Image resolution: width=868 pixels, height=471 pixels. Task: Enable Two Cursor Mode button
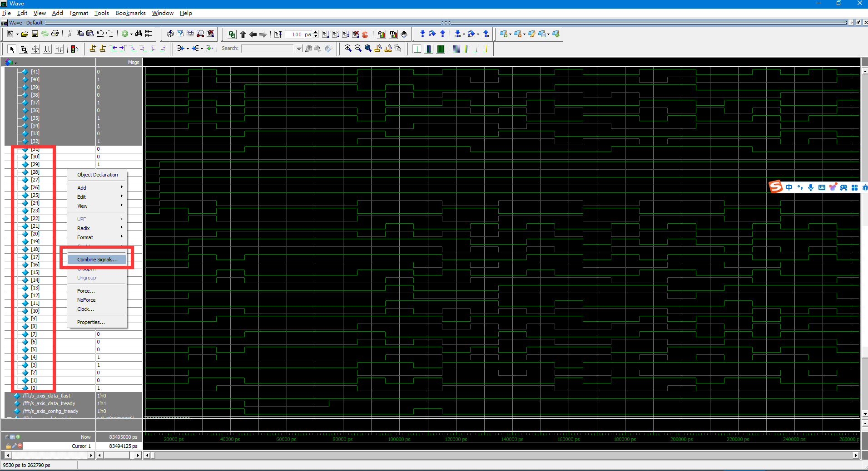coord(47,49)
